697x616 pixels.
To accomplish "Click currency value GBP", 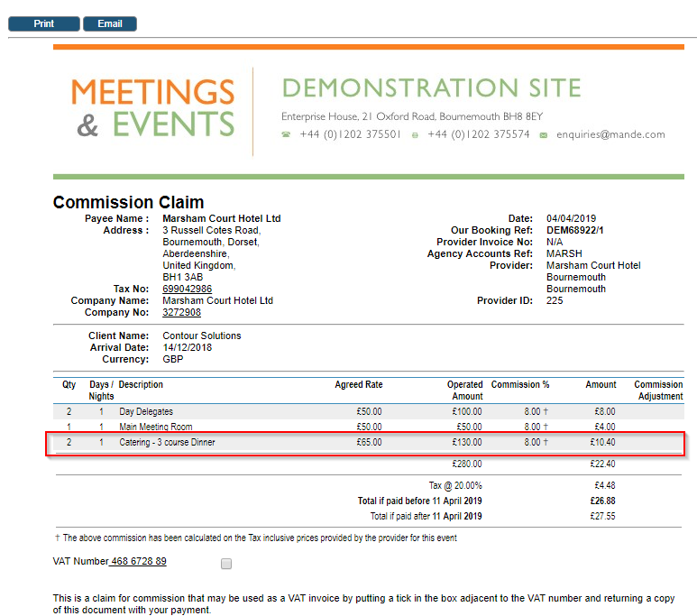I will (x=173, y=359).
